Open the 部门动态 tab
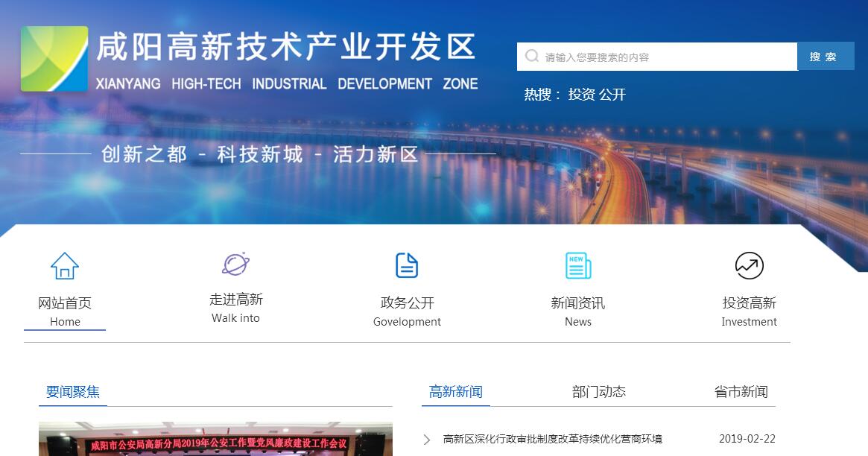Image resolution: width=868 pixels, height=456 pixels. pyautogui.click(x=598, y=392)
